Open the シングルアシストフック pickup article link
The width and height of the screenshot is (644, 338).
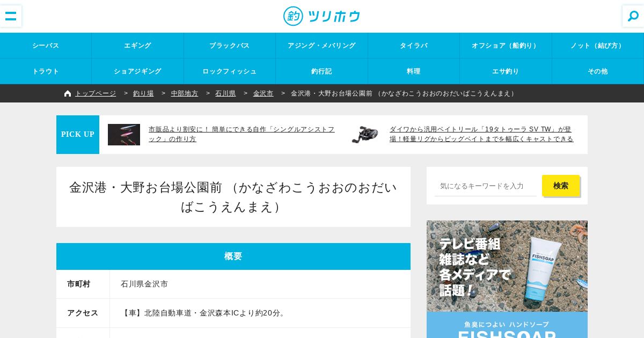coord(241,134)
